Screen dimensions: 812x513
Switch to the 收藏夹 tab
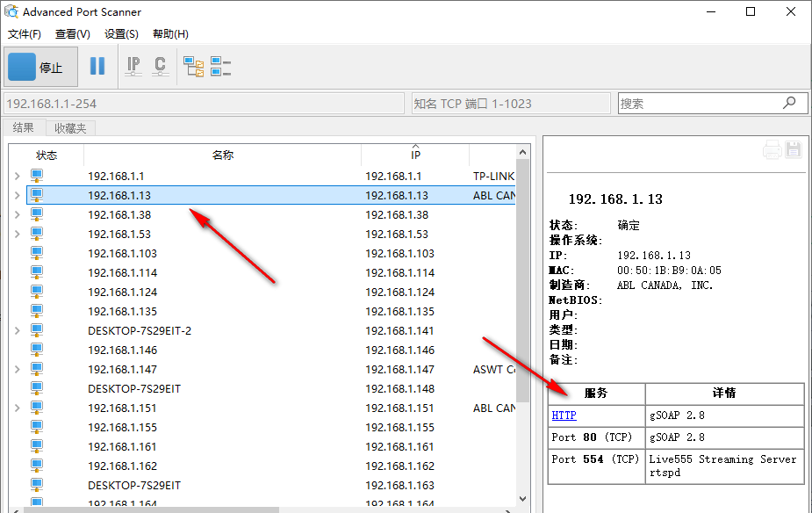[x=70, y=128]
